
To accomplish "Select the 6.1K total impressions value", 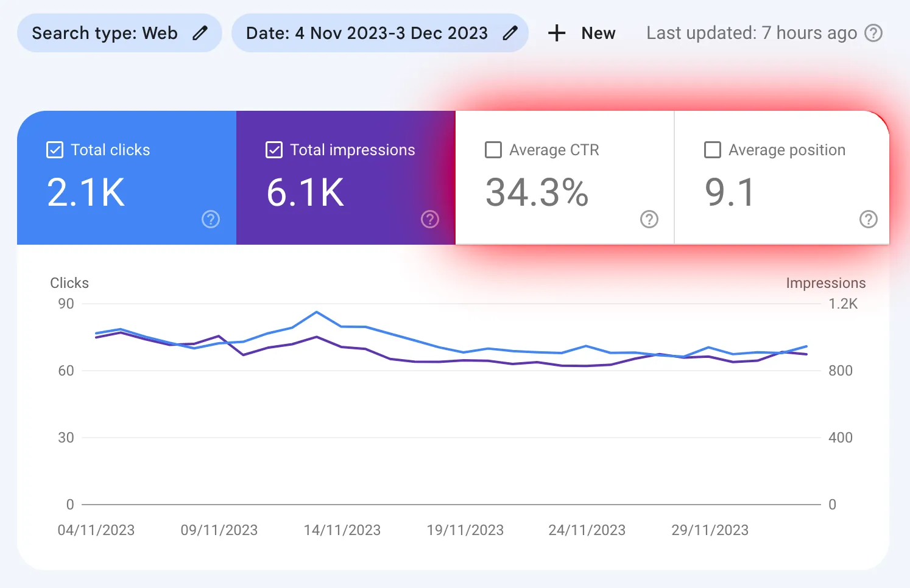I will tap(305, 192).
